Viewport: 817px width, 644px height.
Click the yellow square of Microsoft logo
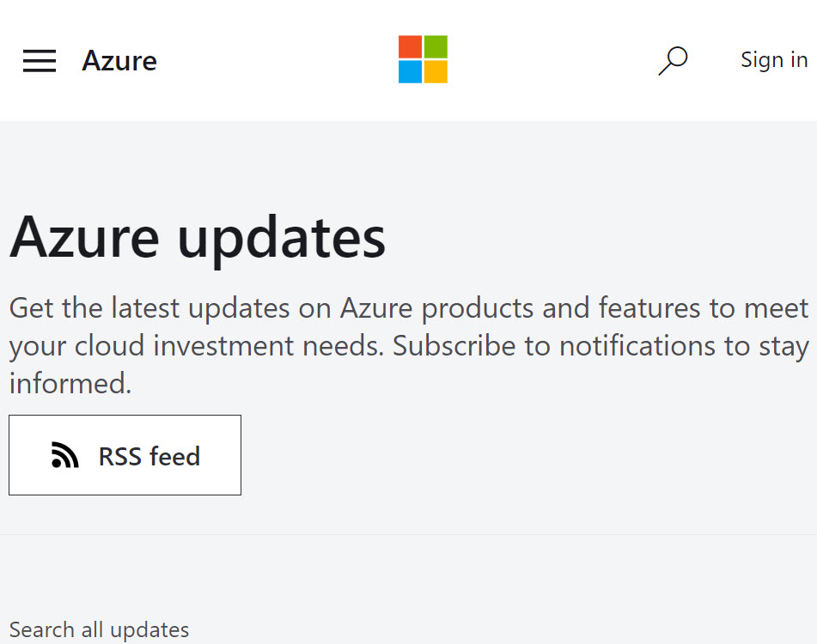436,72
